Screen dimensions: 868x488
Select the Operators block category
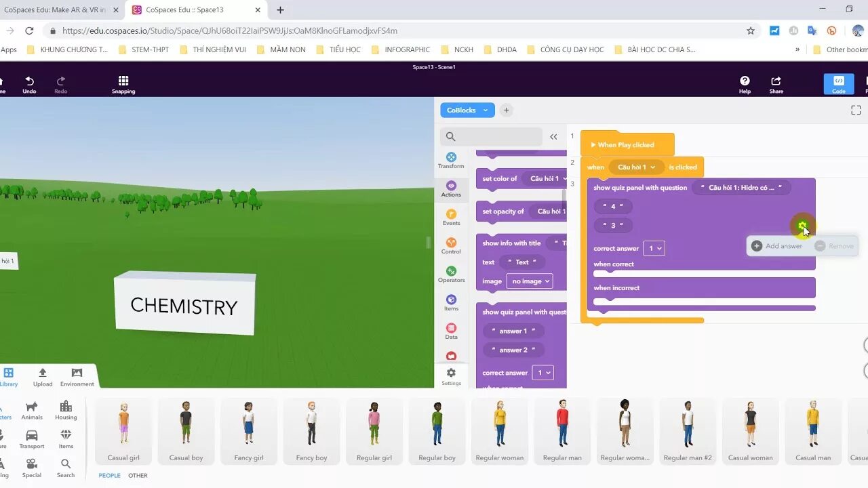[x=451, y=274]
